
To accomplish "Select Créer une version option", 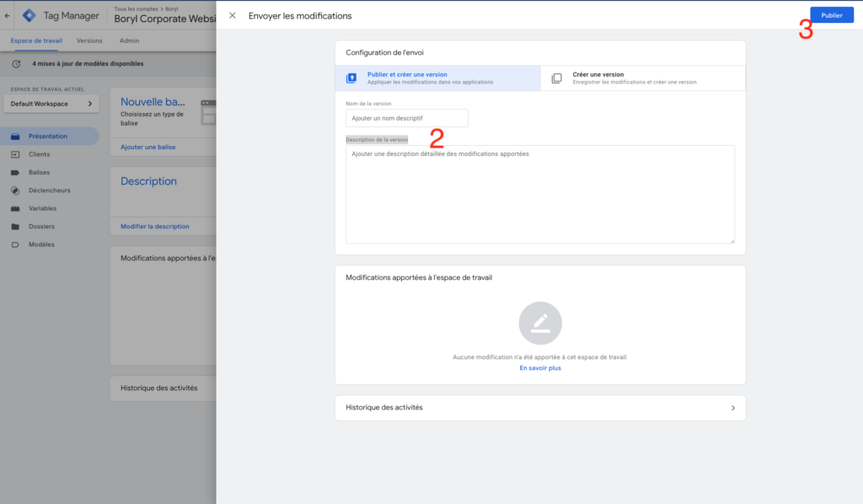I will coord(643,78).
